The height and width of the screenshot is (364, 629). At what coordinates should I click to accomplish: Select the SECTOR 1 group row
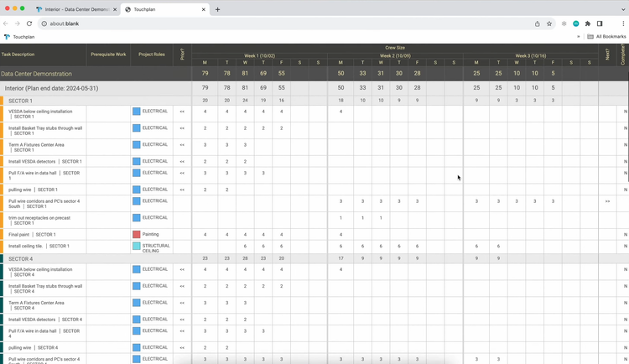point(314,101)
